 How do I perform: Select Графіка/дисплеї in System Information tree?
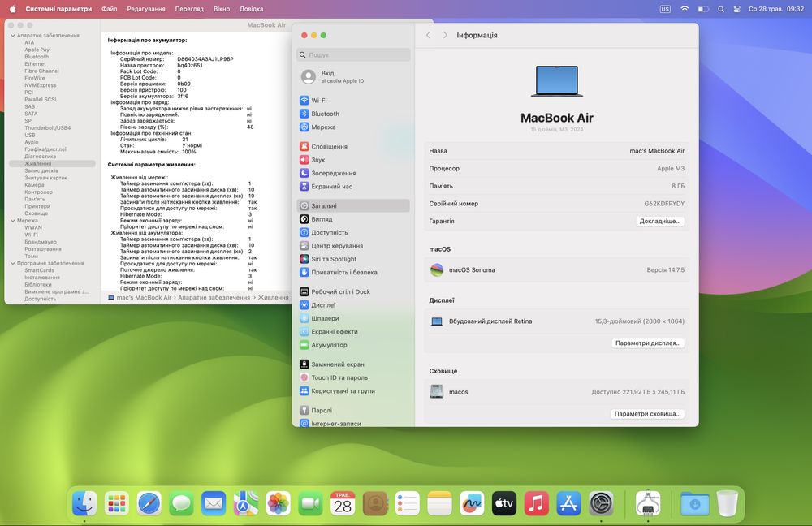pos(45,149)
